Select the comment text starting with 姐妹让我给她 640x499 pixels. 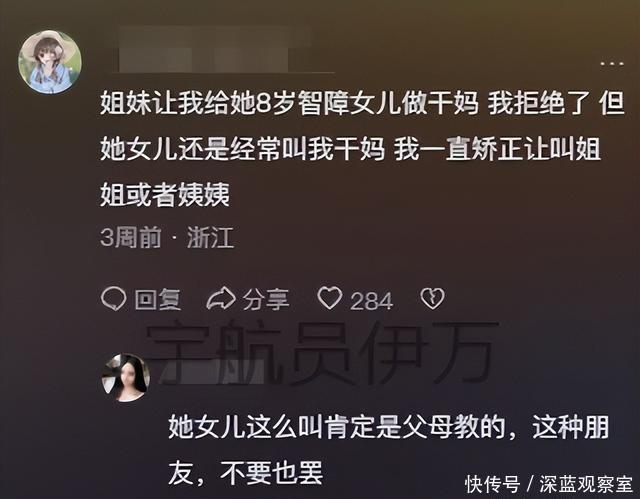pos(362,149)
